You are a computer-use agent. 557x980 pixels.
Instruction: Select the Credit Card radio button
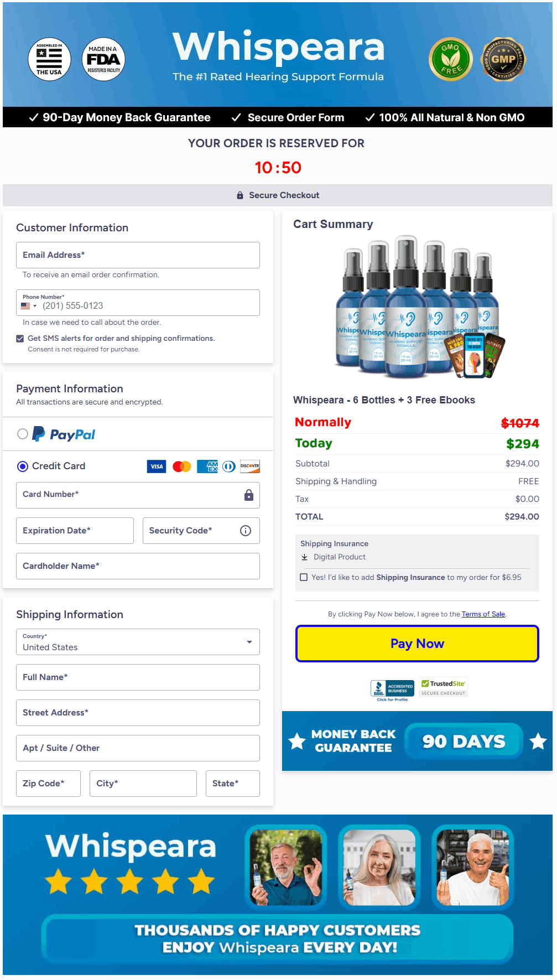(x=23, y=466)
